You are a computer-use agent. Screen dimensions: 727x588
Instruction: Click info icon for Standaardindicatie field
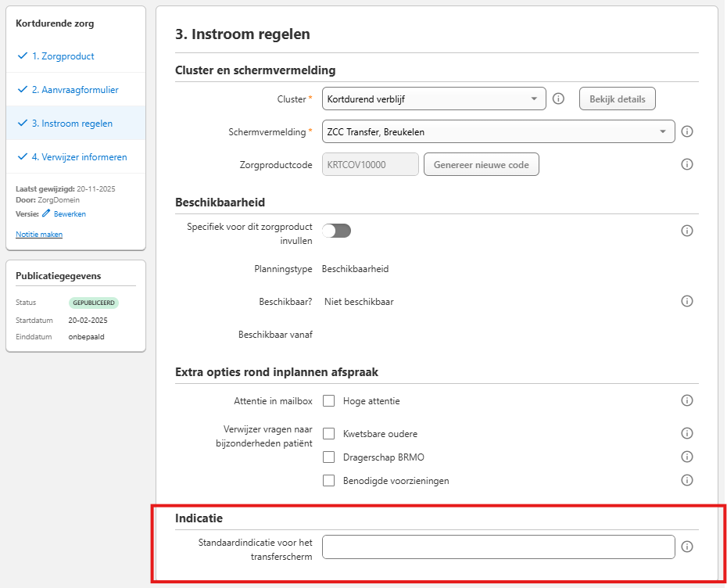(x=686, y=547)
